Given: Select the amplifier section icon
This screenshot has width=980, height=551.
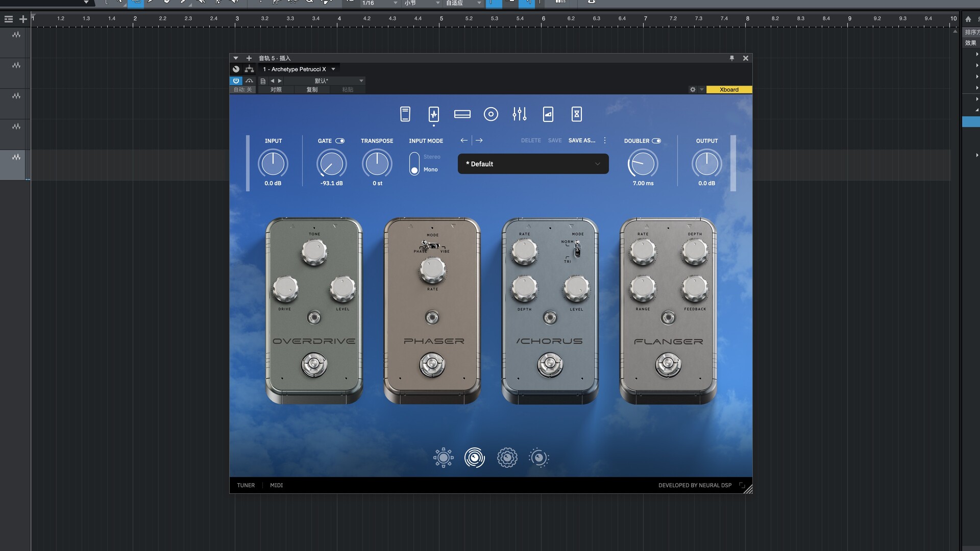Looking at the screenshot, I should click(462, 114).
